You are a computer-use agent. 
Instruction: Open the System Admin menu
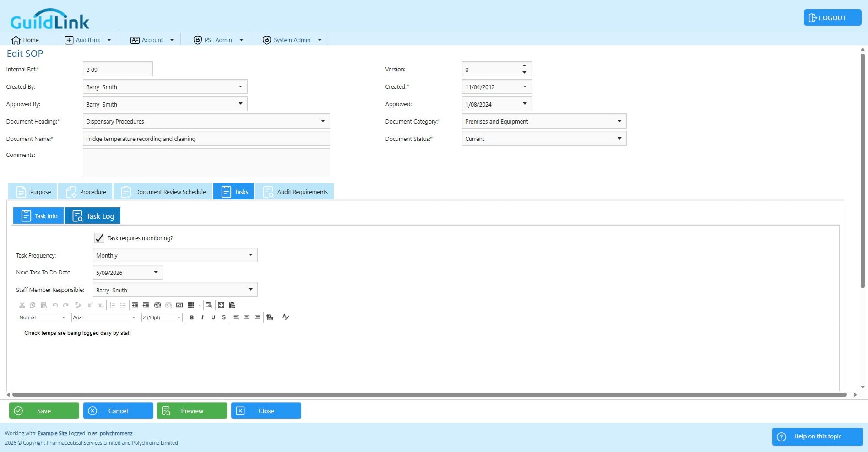coord(292,40)
